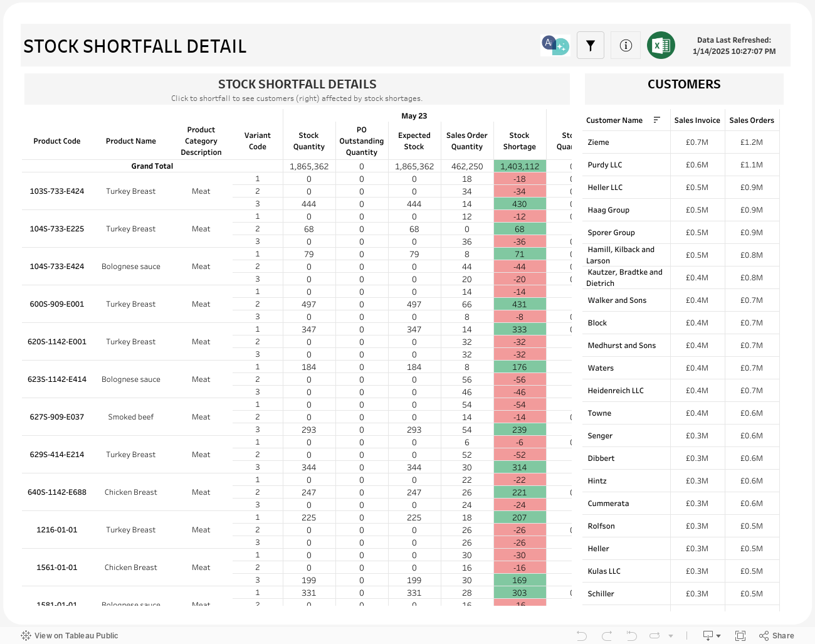Refresh the data in footer toolbar

point(655,635)
